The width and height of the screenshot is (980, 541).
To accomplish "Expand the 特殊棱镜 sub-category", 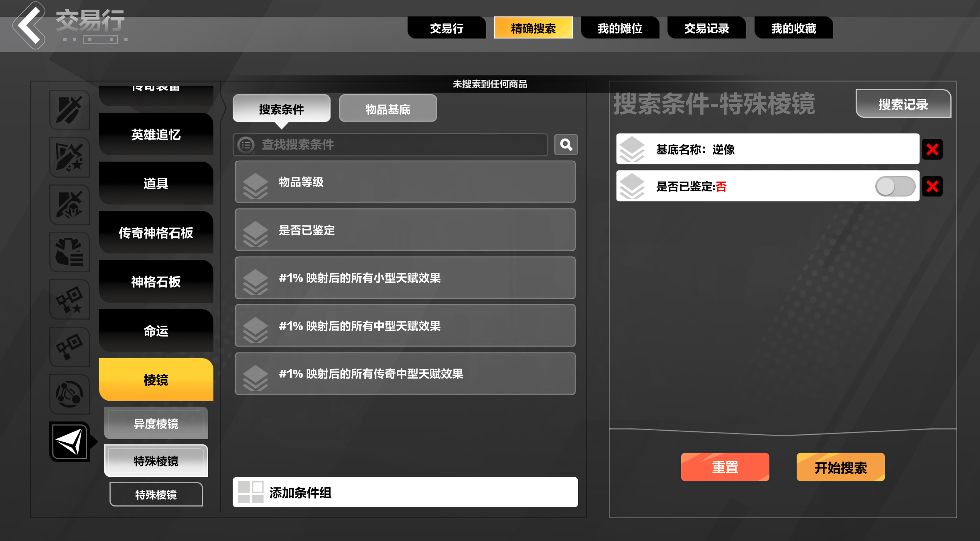I will pos(156,461).
